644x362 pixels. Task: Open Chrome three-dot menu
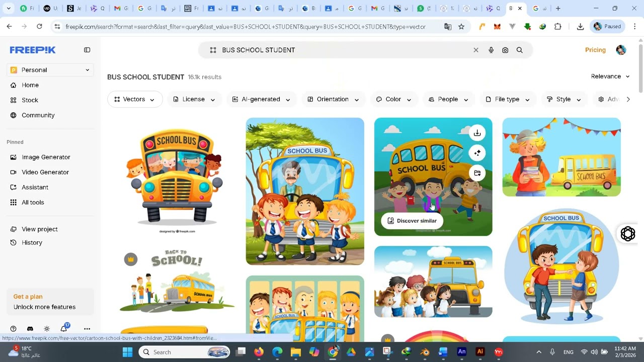[634, 26]
